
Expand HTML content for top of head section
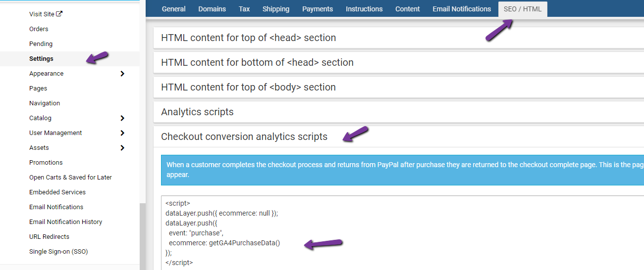tap(399, 38)
